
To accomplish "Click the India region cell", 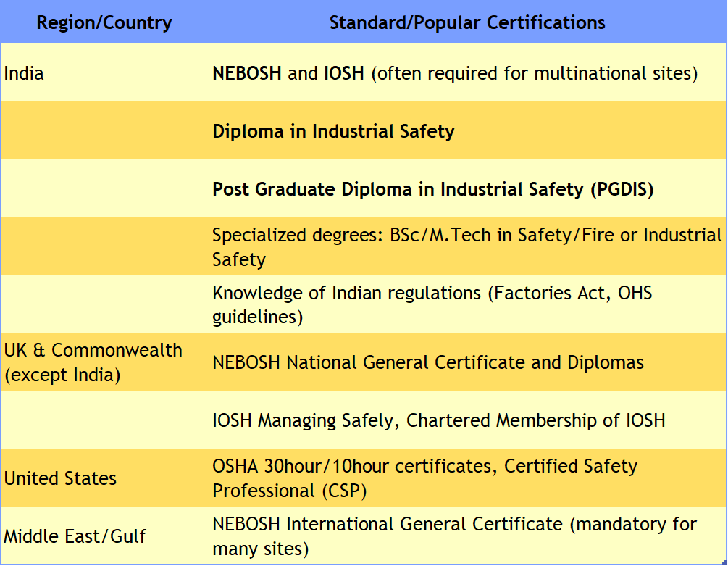I will tap(25, 73).
